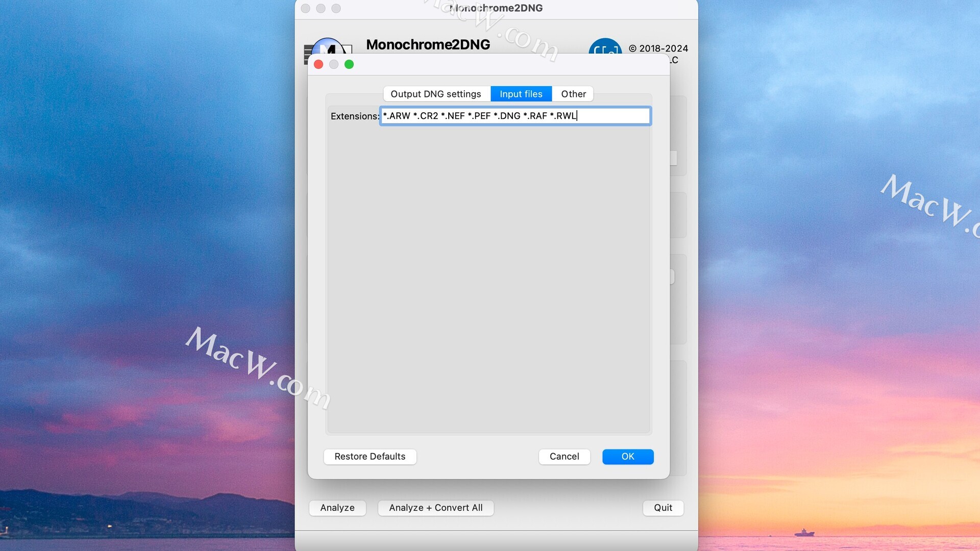Click into the Extensions input field

[x=516, y=116]
